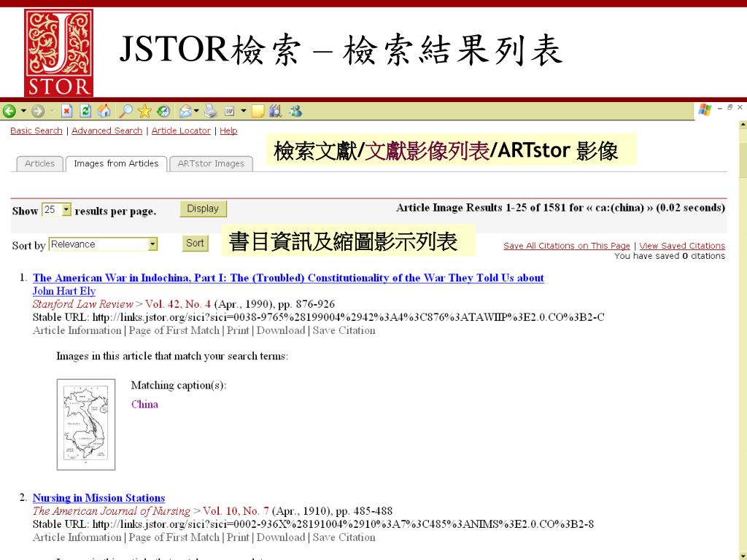Open the View Saved Citations link
The width and height of the screenshot is (747, 560).
[x=682, y=246]
